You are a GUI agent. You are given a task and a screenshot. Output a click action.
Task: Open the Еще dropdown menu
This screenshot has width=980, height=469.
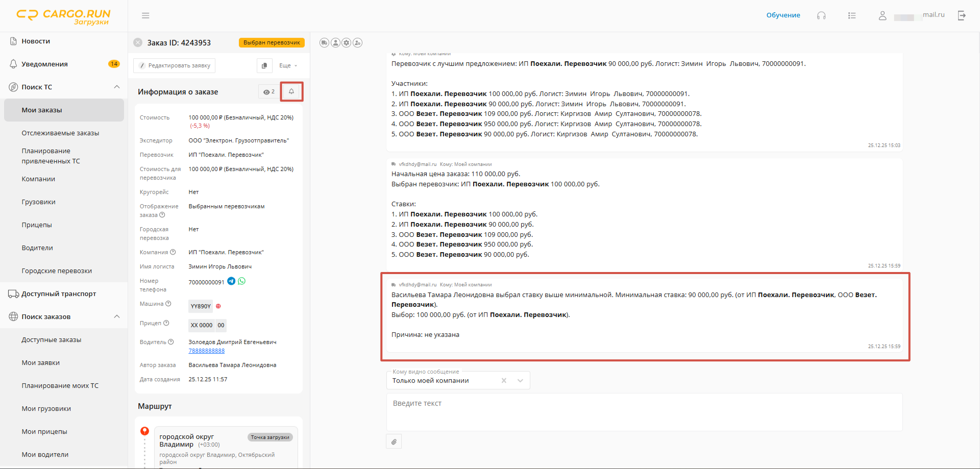coord(288,66)
